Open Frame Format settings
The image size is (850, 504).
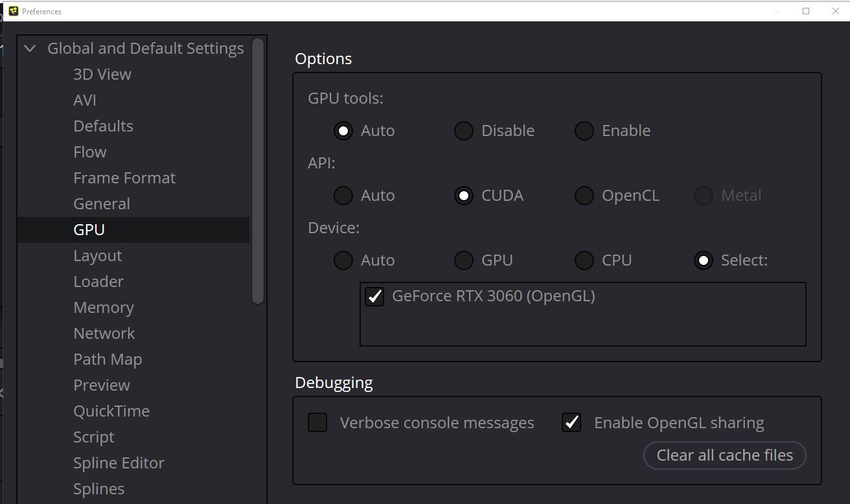coord(124,178)
